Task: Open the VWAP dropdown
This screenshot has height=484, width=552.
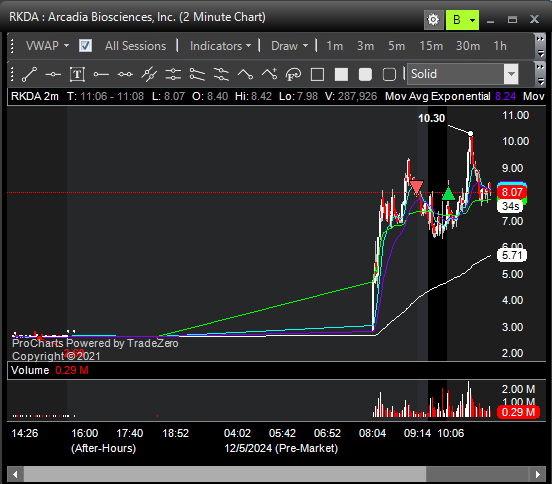Action: point(47,46)
